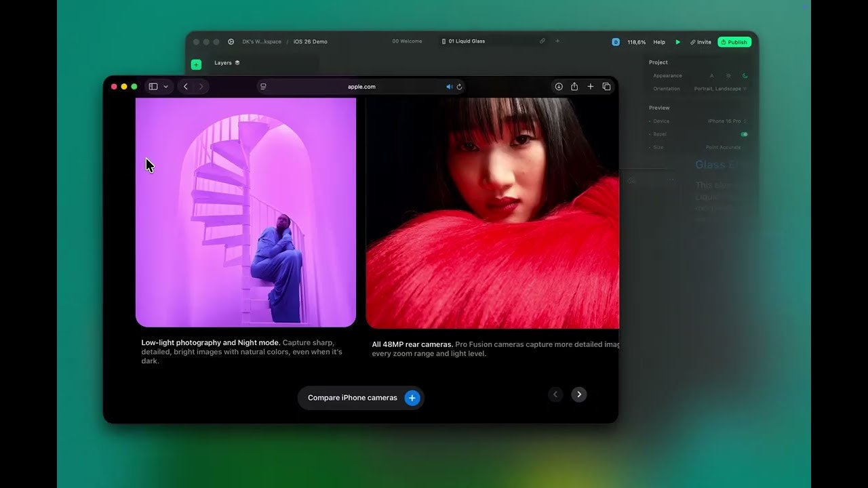Toggle the Bezel switch off
Image resolution: width=868 pixels, height=488 pixels.
(744, 134)
